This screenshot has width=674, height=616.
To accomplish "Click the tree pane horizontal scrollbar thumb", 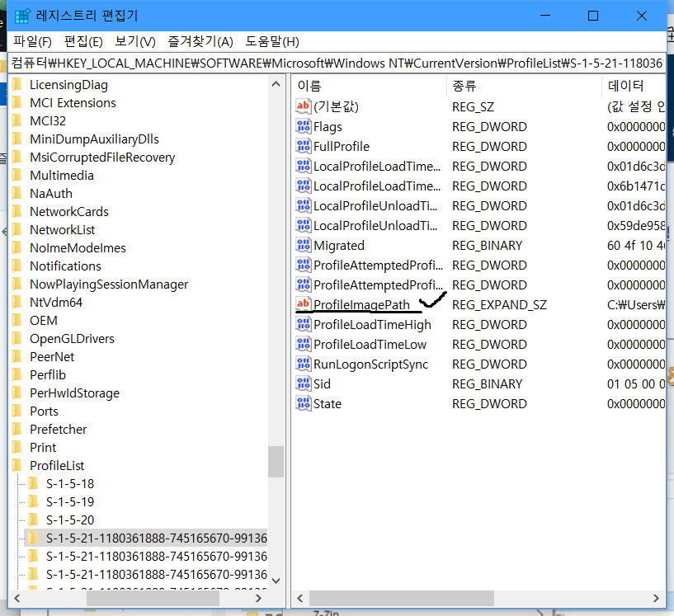I will 153,598.
